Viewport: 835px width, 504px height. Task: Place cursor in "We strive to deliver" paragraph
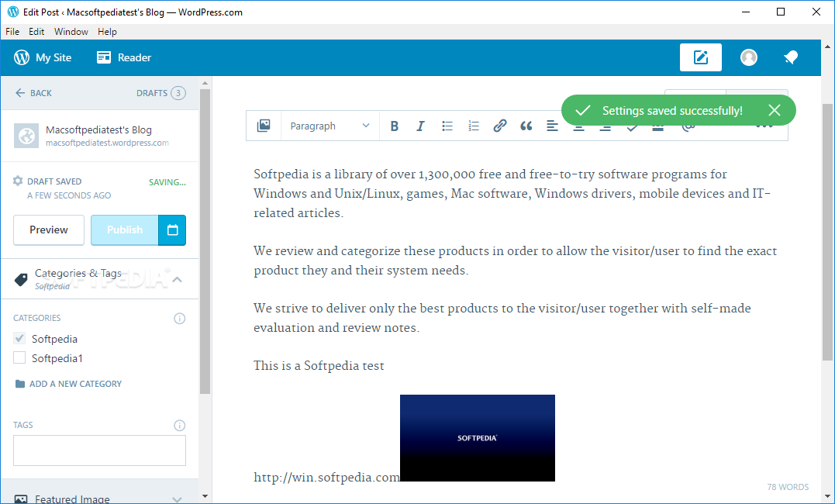click(502, 318)
